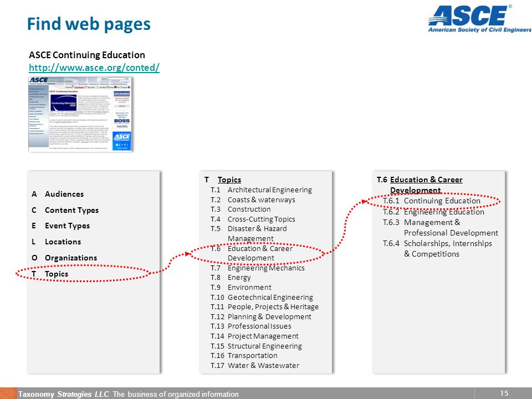Select T.16 Transportation

tap(244, 356)
